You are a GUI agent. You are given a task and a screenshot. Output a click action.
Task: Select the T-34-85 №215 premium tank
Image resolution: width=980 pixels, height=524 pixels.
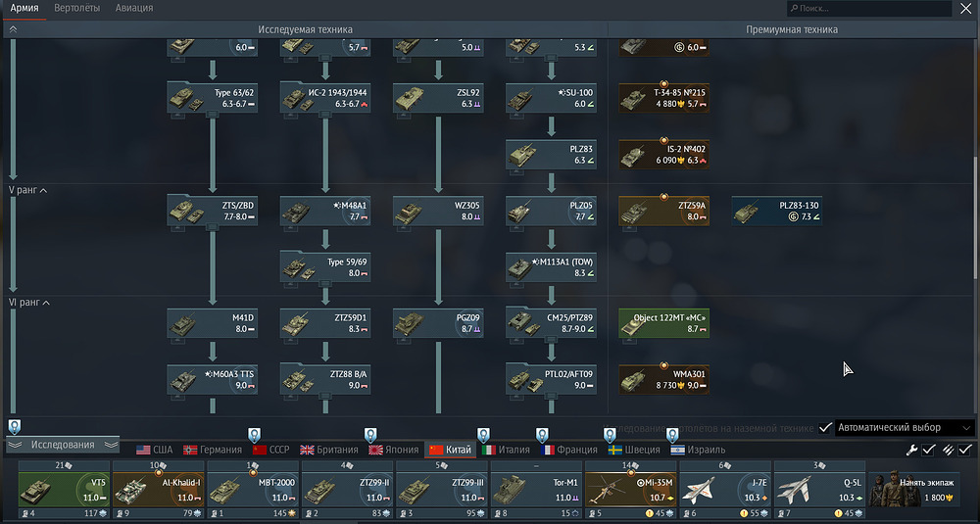pyautogui.click(x=663, y=98)
